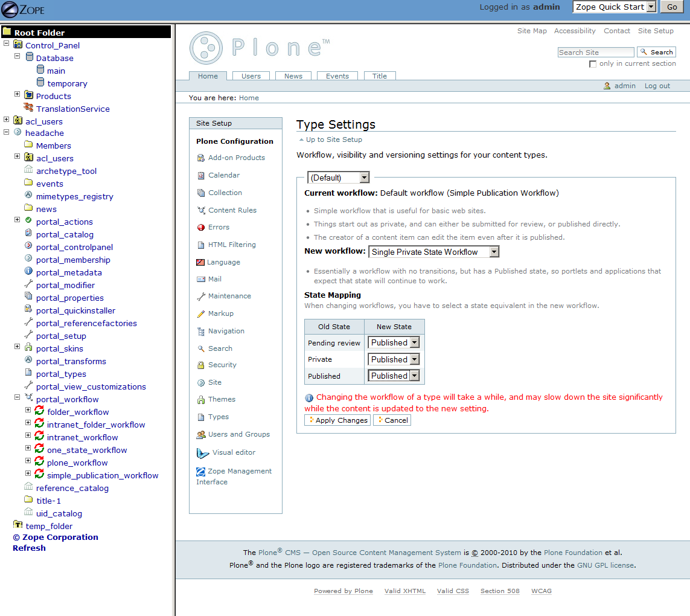Click the Themes icon in setup list
The width and height of the screenshot is (690, 616).
(x=200, y=399)
